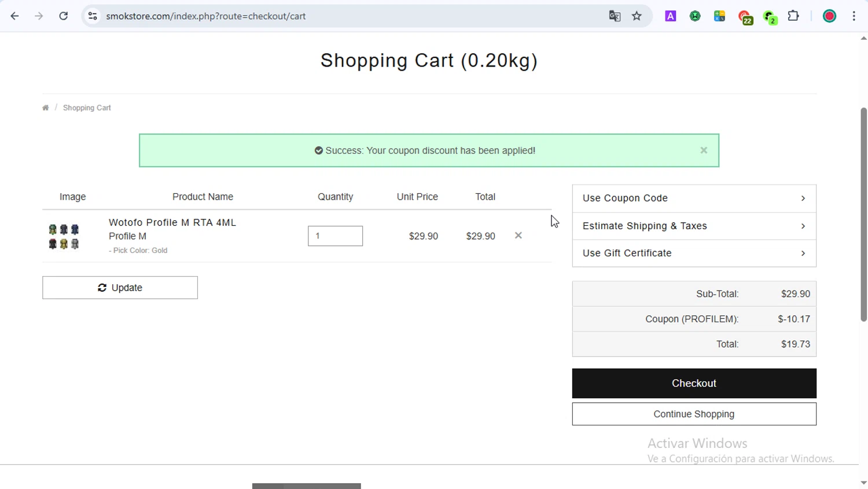The image size is (868, 489).
Task: Click the scrollbar down arrow
Action: click(x=863, y=483)
